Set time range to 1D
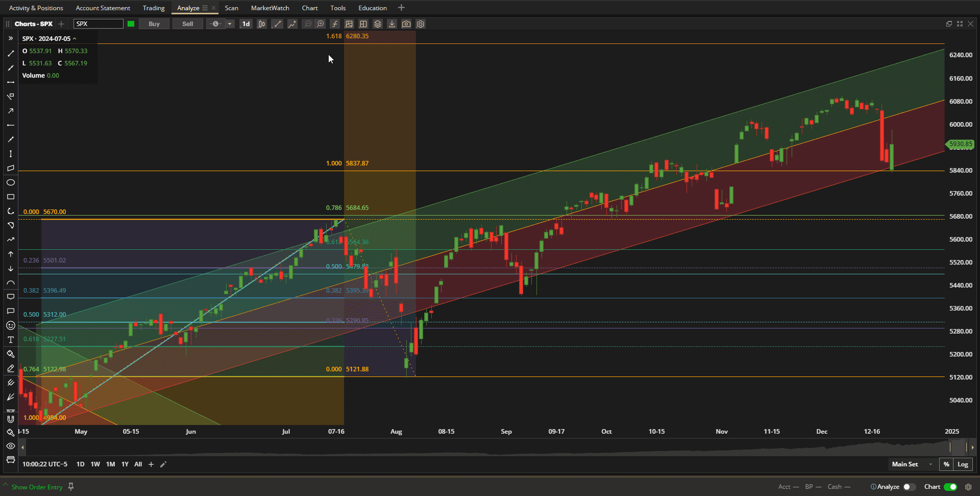980x496 pixels. click(x=80, y=464)
